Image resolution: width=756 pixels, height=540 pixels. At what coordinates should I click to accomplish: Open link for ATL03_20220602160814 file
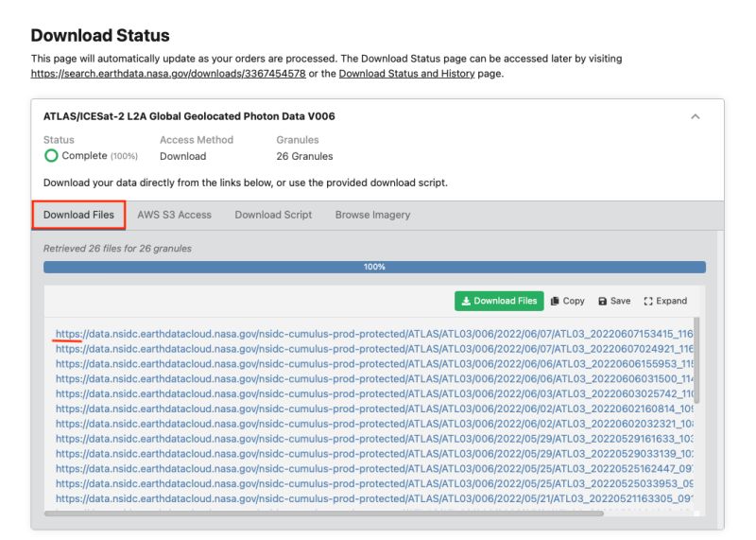click(x=374, y=409)
